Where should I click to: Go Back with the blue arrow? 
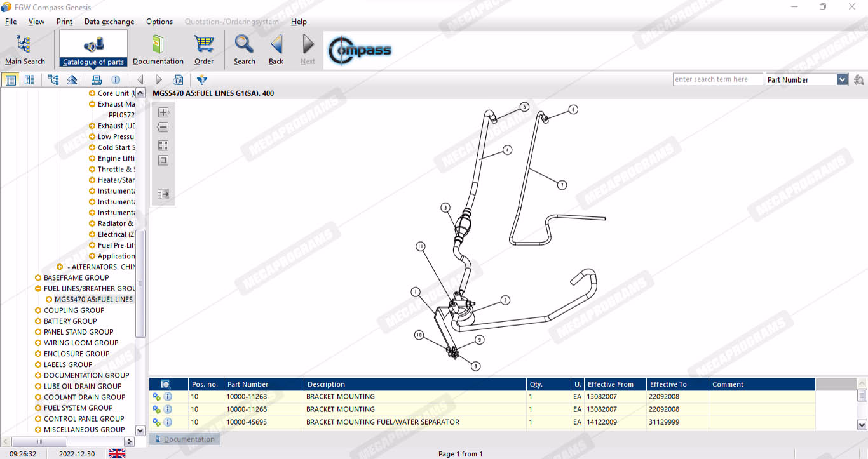point(276,50)
